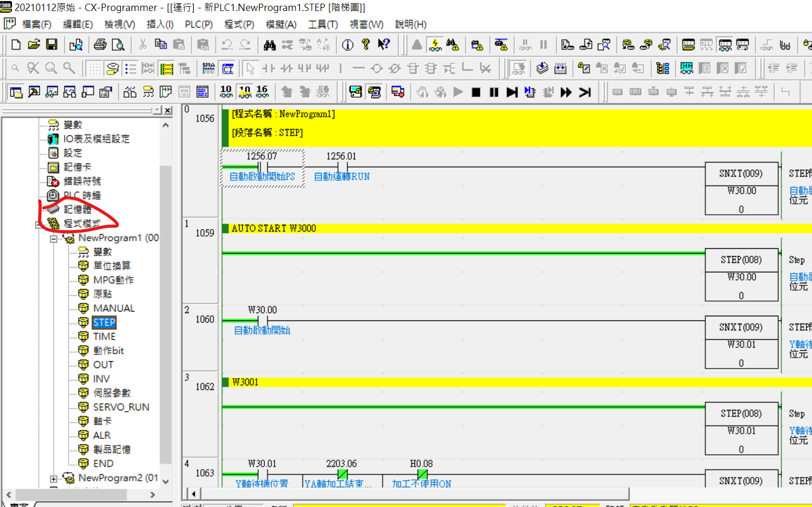Click the Save floppy disk icon

click(52, 45)
